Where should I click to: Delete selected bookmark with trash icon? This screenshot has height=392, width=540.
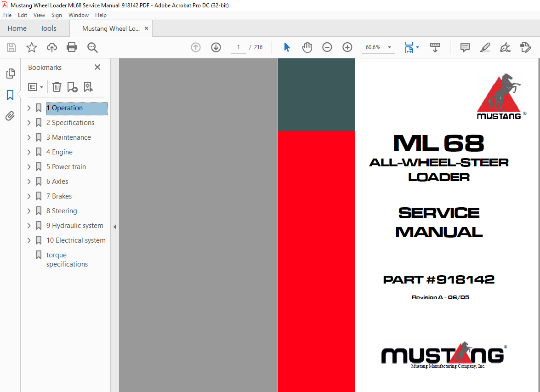(57, 87)
